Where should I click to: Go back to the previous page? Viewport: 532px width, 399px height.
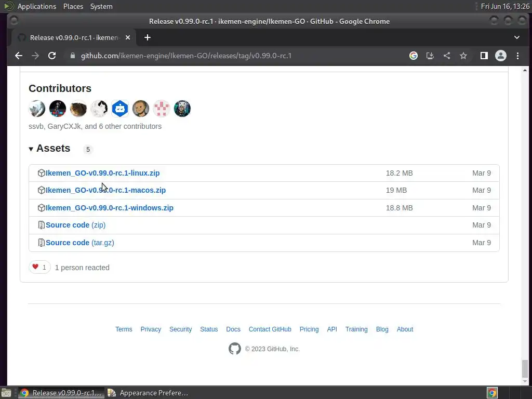coord(19,56)
